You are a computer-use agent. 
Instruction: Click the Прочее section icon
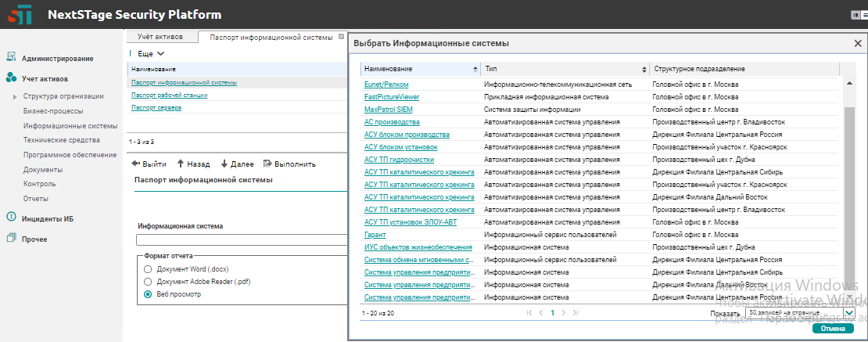pos(11,239)
